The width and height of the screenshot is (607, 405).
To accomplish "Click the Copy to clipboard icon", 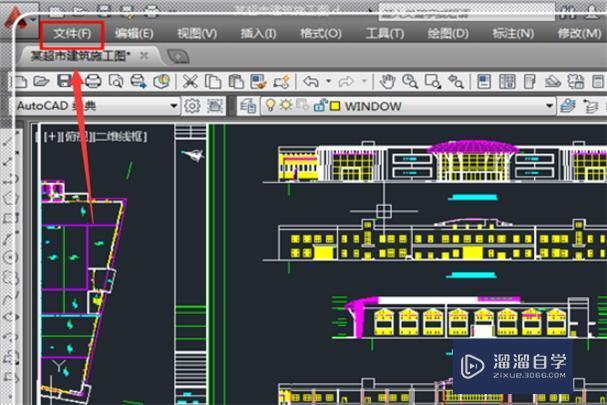I will pyautogui.click(x=213, y=82).
